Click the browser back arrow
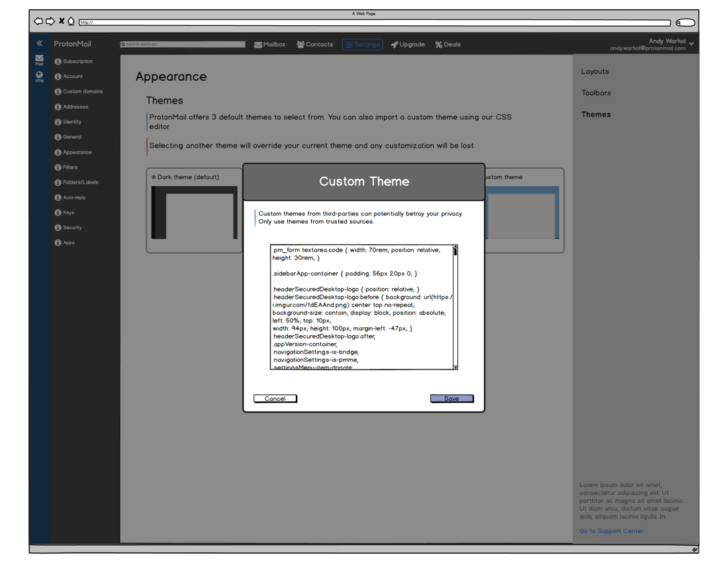This screenshot has width=728, height=563. 38,21
